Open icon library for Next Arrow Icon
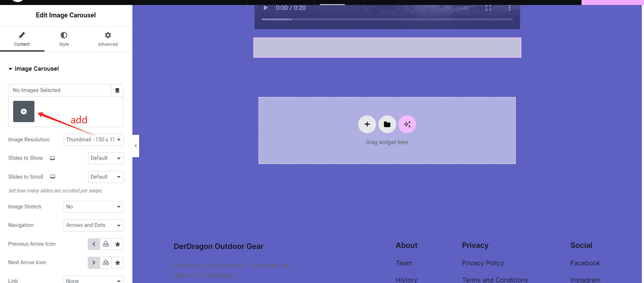The height and width of the screenshot is (283, 644). (x=118, y=262)
